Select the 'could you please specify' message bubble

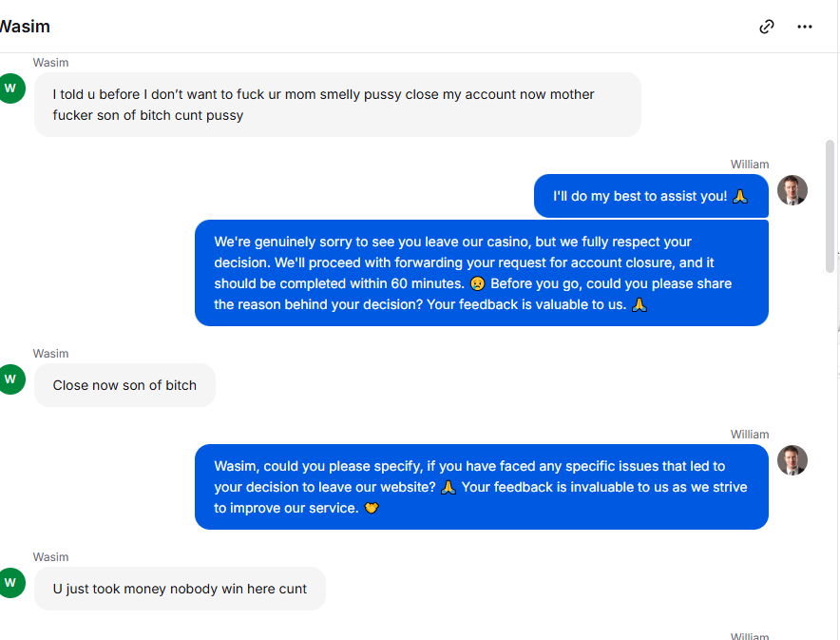tap(482, 487)
